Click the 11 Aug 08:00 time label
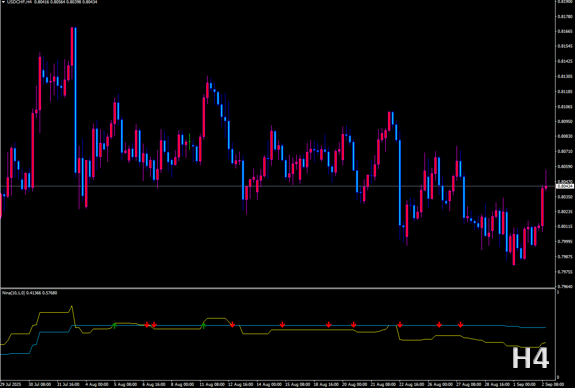 (211, 384)
